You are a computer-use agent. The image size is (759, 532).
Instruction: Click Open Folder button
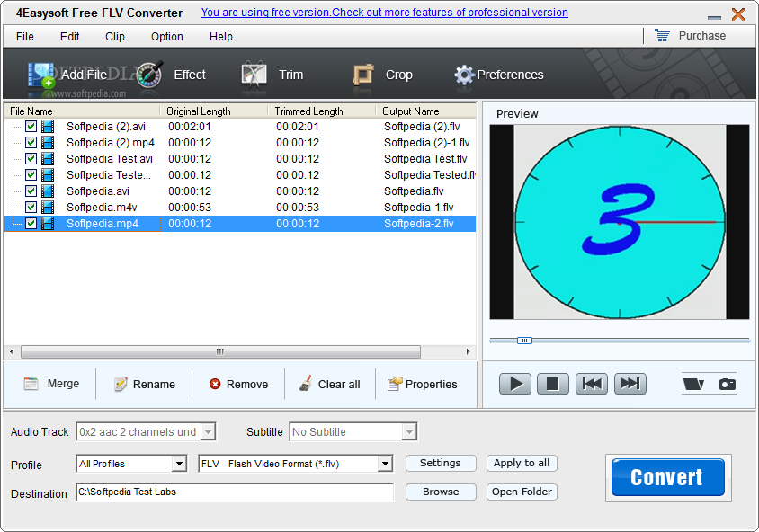tap(522, 492)
